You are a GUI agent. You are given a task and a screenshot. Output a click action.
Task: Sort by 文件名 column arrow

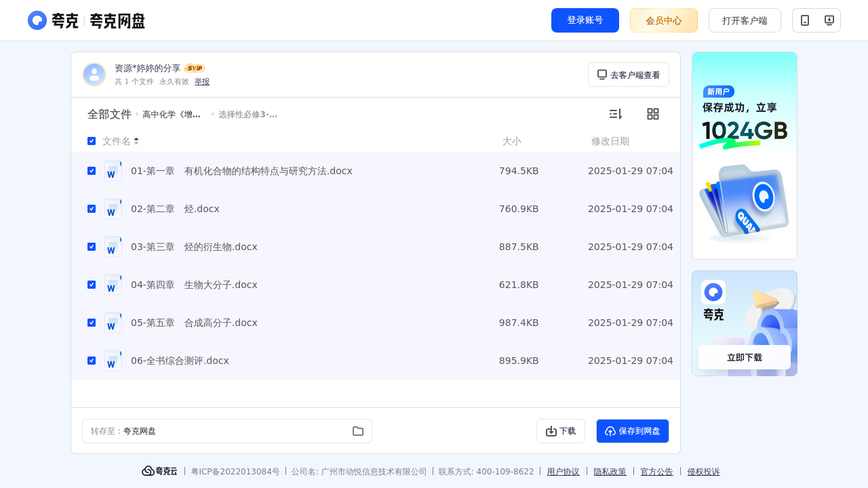pyautogui.click(x=136, y=141)
